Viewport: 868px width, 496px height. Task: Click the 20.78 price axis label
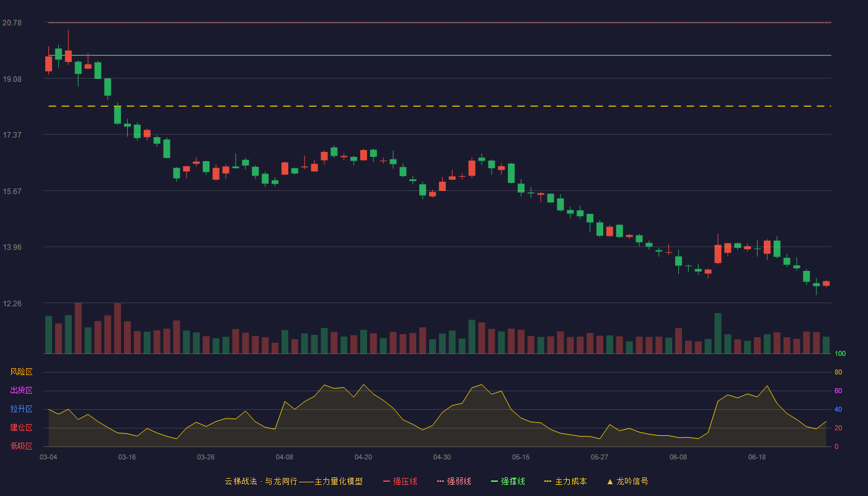pos(12,23)
